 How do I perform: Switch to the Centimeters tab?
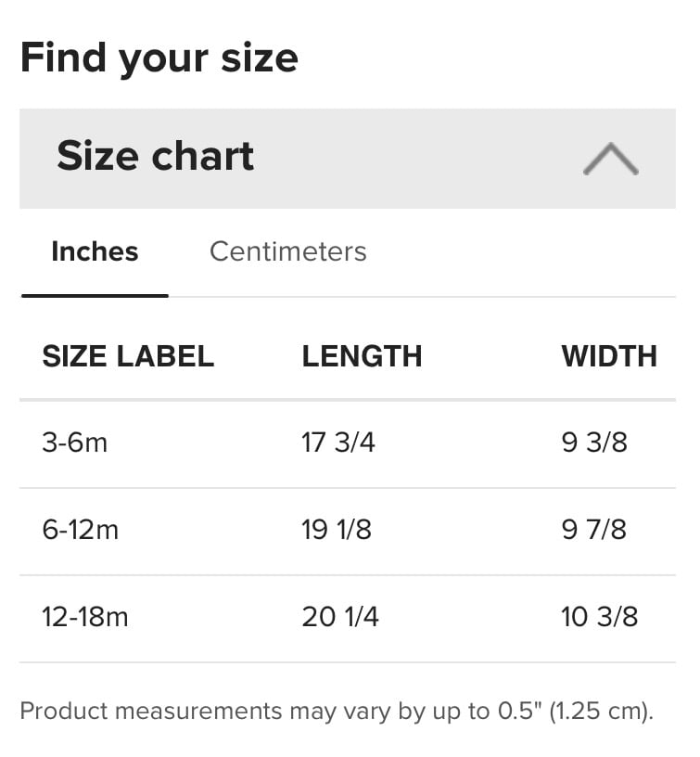point(287,251)
